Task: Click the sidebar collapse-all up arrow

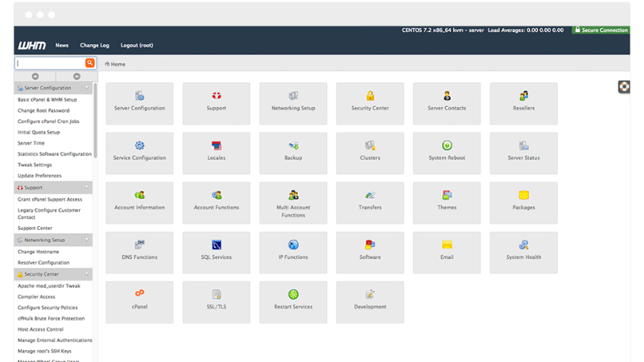Action: click(x=35, y=76)
